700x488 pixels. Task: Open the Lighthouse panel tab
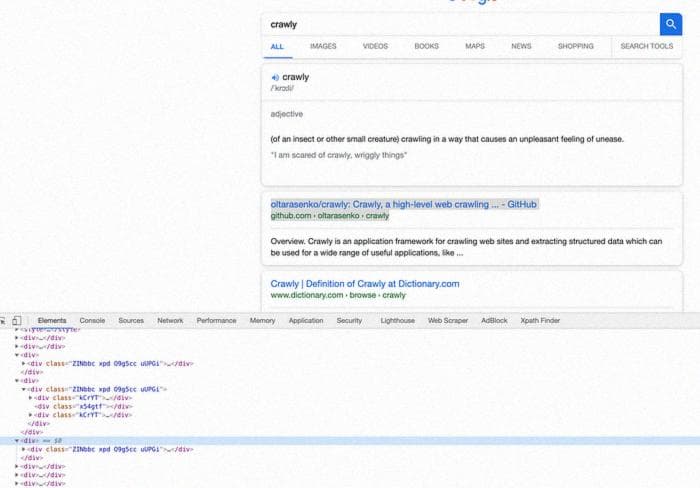(397, 321)
